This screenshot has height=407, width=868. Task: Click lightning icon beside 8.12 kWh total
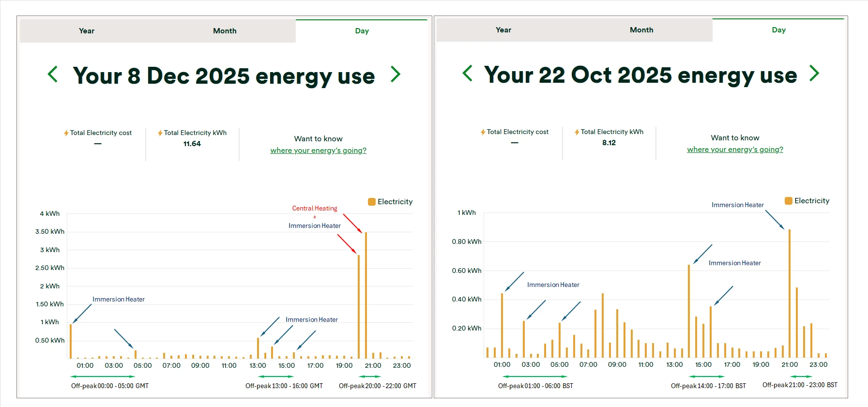tap(577, 132)
